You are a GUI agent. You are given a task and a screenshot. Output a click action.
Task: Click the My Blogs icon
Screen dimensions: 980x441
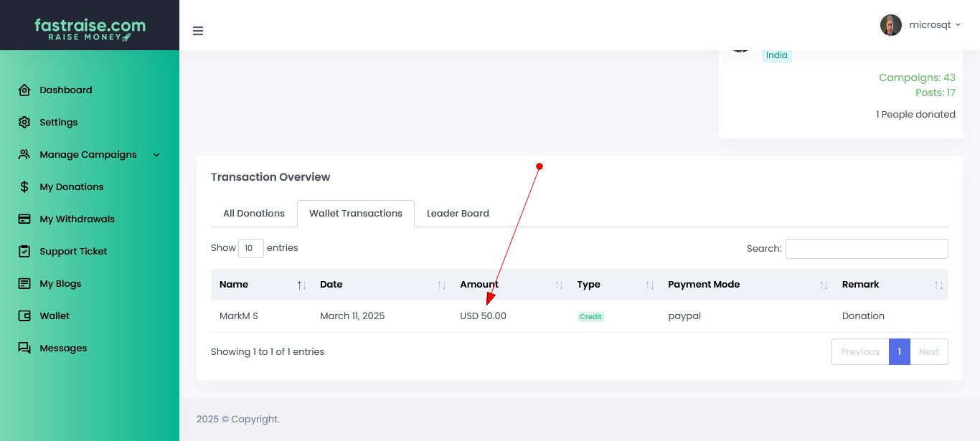(24, 284)
